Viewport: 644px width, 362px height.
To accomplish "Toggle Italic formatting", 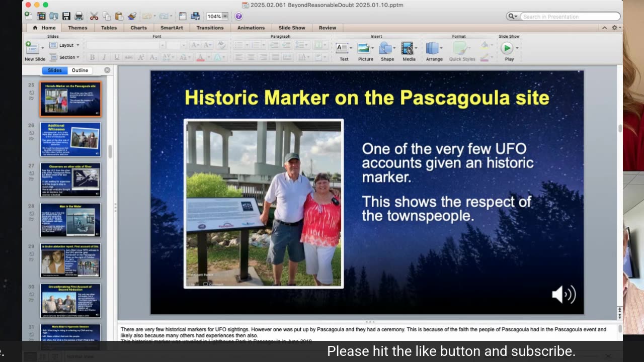I will click(x=105, y=57).
